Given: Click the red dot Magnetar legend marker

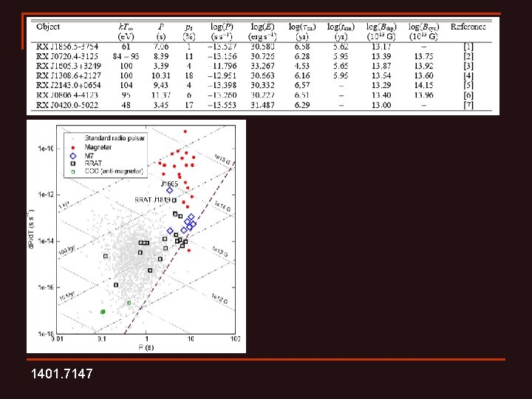Looking at the screenshot, I should tap(73, 147).
